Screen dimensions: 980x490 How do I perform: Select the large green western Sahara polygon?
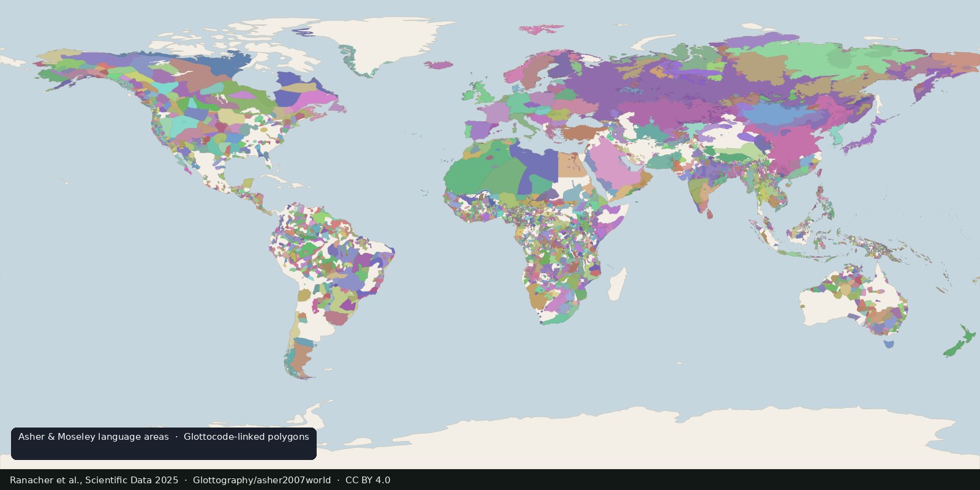pos(472,175)
